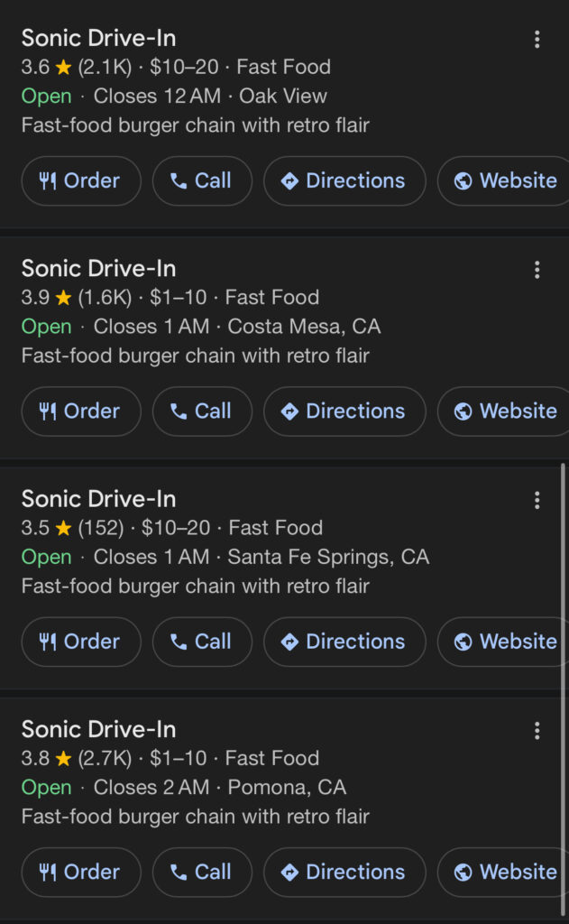Screen dimensions: 569x924
Task: Visit Website of the Costa Mesa Sonic
Action: pyautogui.click(x=505, y=411)
